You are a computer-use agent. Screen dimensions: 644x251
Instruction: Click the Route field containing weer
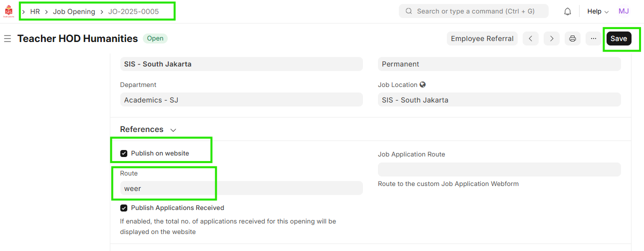241,188
